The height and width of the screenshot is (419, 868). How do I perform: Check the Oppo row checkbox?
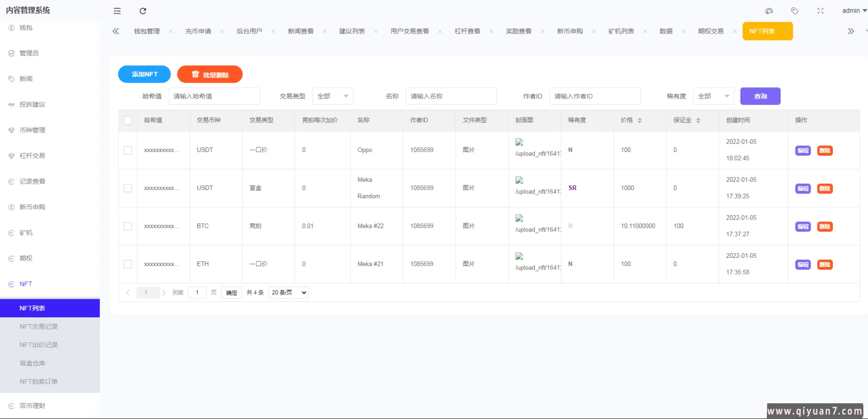click(x=128, y=150)
